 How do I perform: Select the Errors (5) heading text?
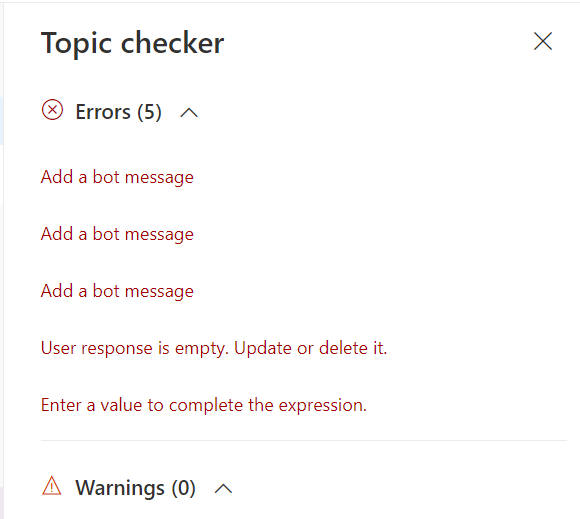[x=118, y=112]
